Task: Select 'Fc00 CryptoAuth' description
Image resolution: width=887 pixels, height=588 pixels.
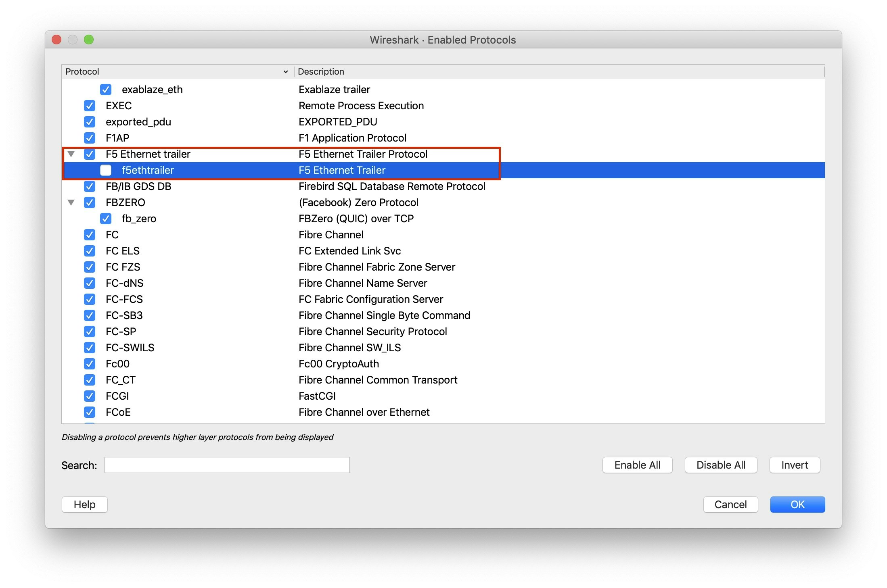Action: click(339, 364)
